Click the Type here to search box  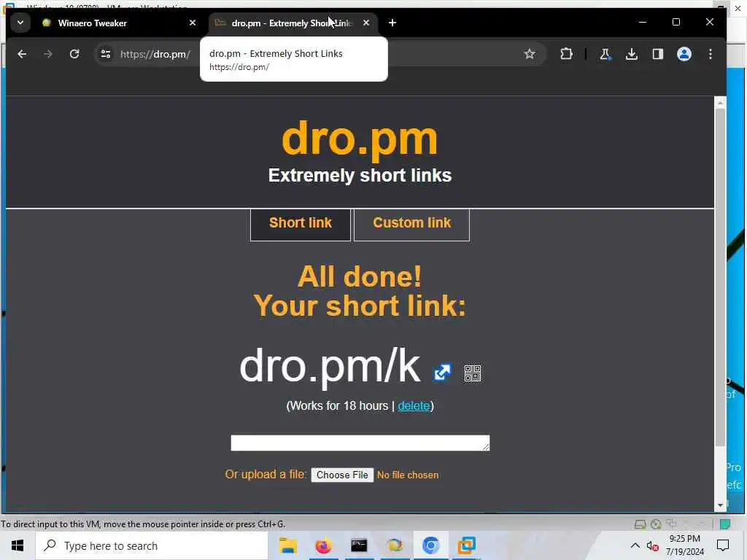[x=152, y=545]
